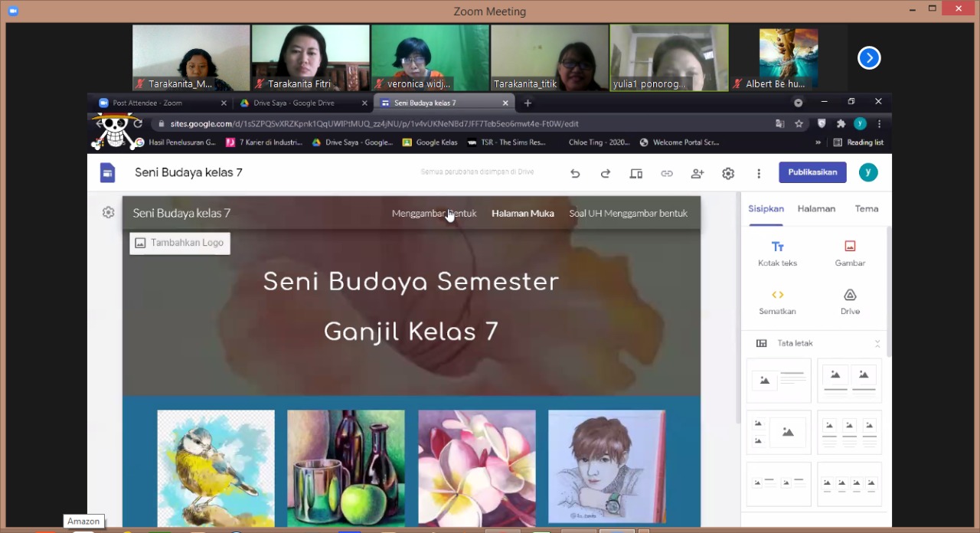Open the Welcome Portal bookmark
980x533 pixels.
(679, 142)
